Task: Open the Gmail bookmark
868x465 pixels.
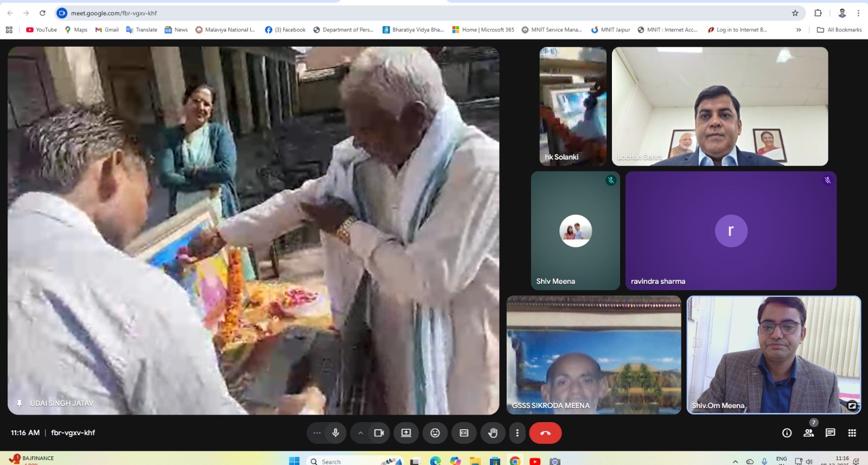Action: pos(107,30)
